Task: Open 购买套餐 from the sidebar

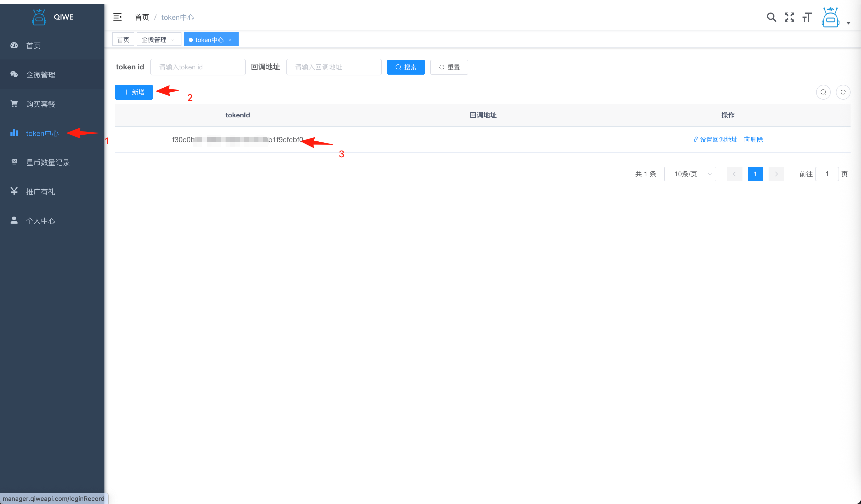Action: pos(40,104)
